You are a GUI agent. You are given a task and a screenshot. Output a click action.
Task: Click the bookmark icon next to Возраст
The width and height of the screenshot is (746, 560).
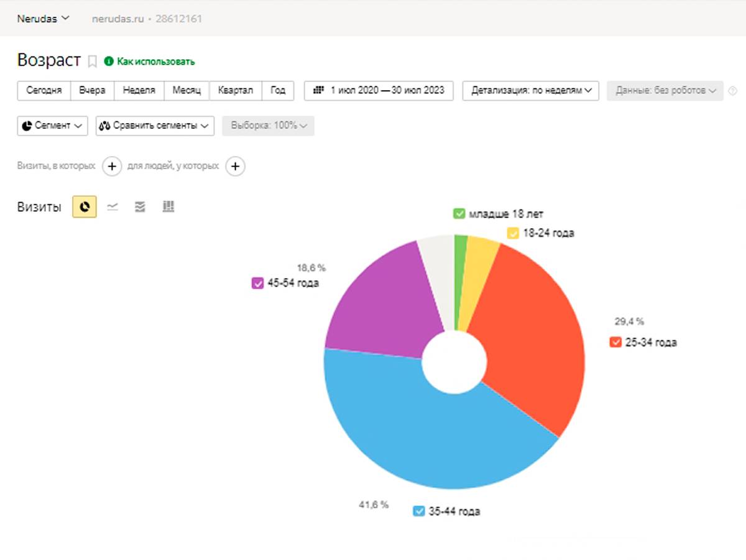92,61
